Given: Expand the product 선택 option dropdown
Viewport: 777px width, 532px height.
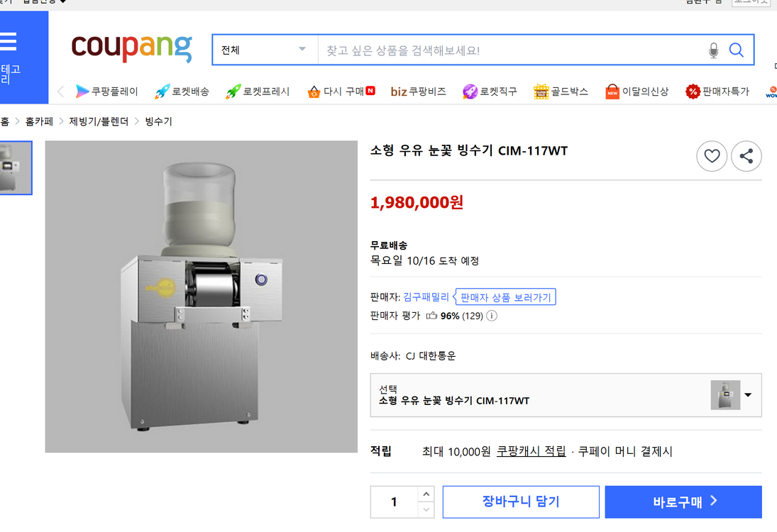Looking at the screenshot, I should [747, 395].
